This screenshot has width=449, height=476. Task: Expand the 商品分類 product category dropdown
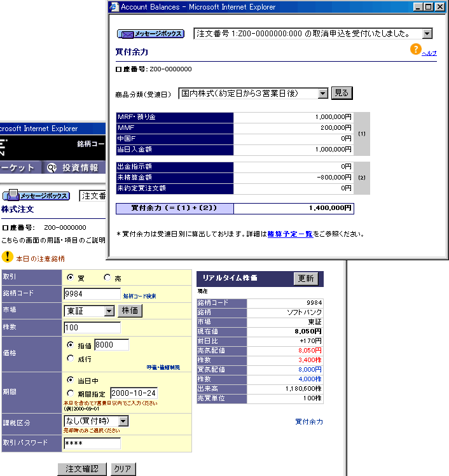click(x=322, y=94)
